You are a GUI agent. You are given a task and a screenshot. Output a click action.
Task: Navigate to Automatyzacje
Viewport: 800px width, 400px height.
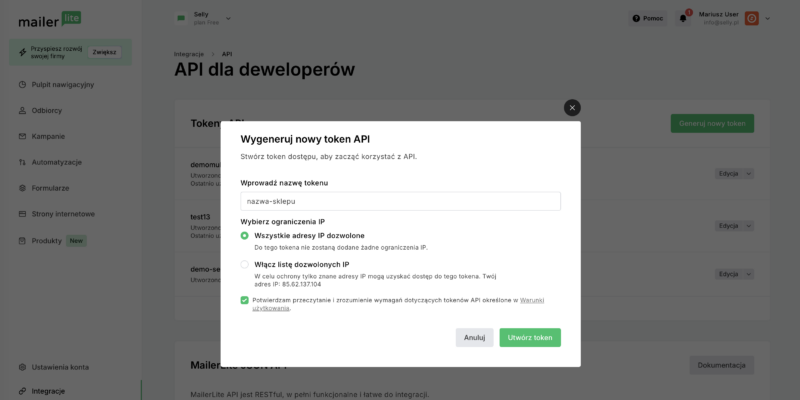tap(57, 162)
